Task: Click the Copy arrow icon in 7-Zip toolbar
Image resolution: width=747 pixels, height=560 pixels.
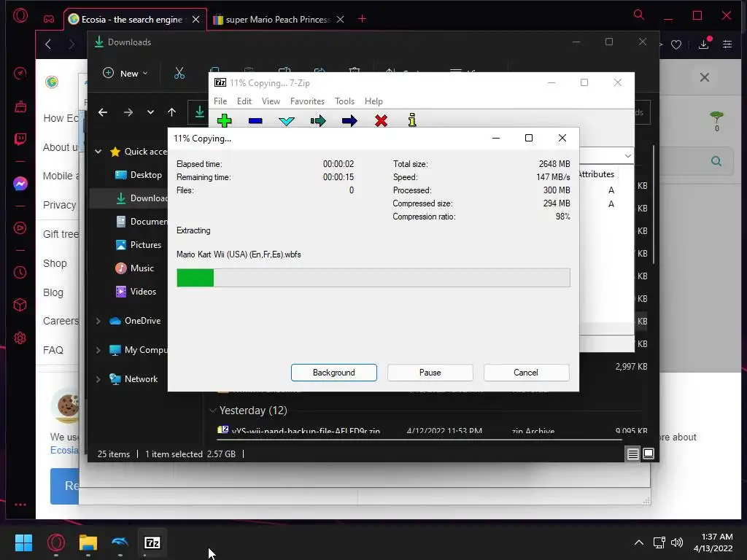Action: pyautogui.click(x=318, y=121)
